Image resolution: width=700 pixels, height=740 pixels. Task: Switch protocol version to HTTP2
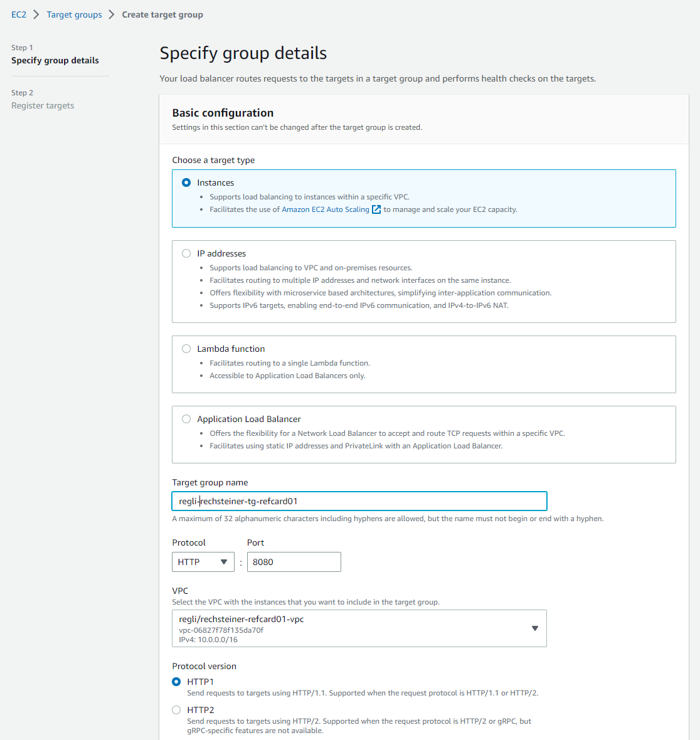176,710
